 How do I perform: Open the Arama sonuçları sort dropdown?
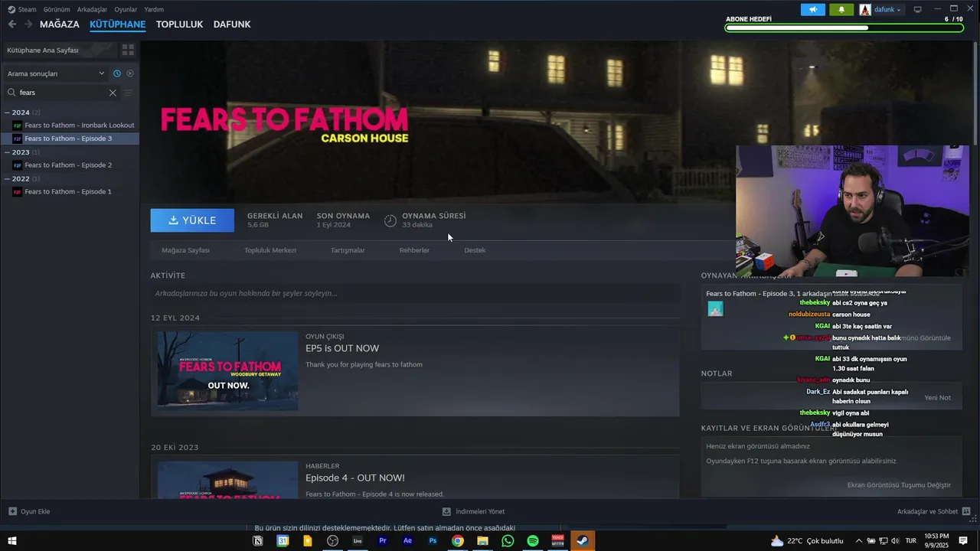(x=55, y=73)
